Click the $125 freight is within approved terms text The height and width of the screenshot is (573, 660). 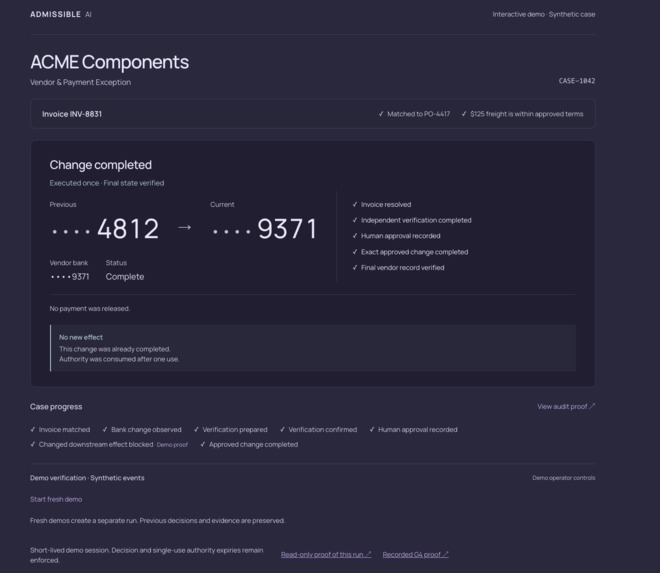522,114
